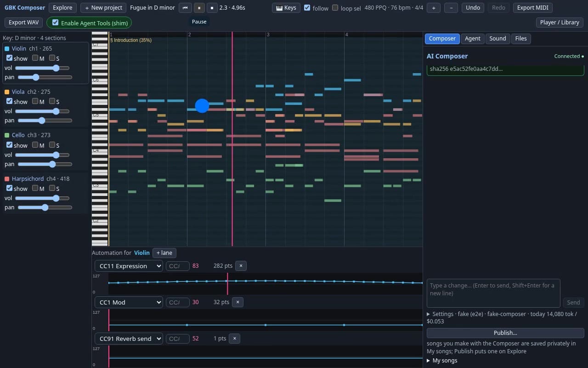Open the CC1 Mod dropdown
Viewport: 588px width, 368px height.
pyautogui.click(x=129, y=302)
